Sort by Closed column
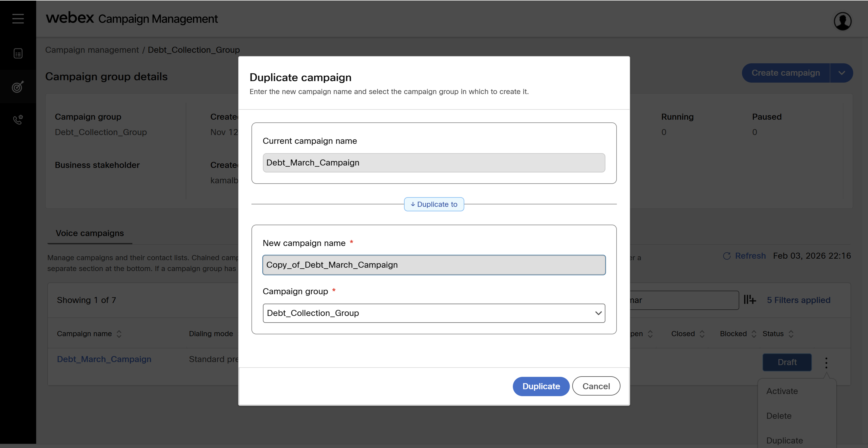The width and height of the screenshot is (868, 448). point(702,334)
